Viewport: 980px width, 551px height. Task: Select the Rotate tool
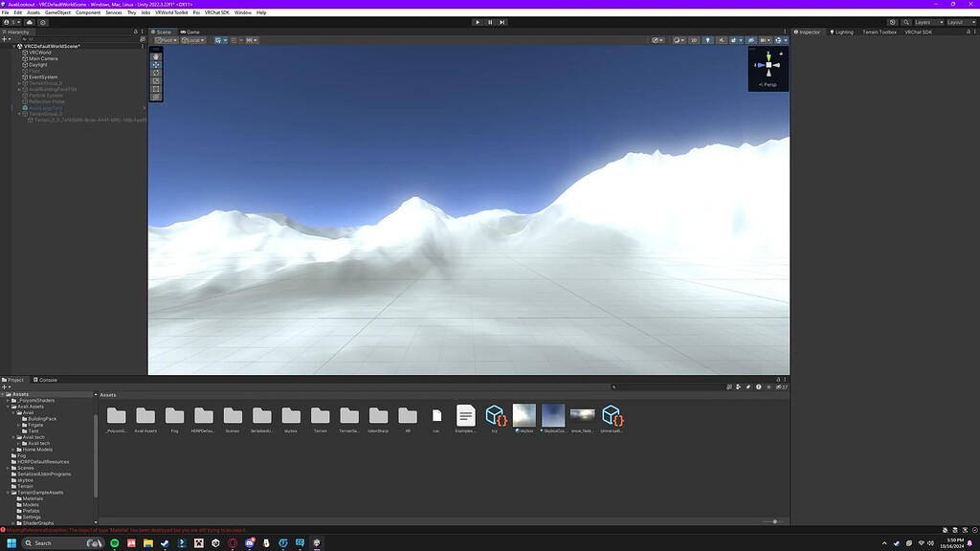[x=156, y=73]
